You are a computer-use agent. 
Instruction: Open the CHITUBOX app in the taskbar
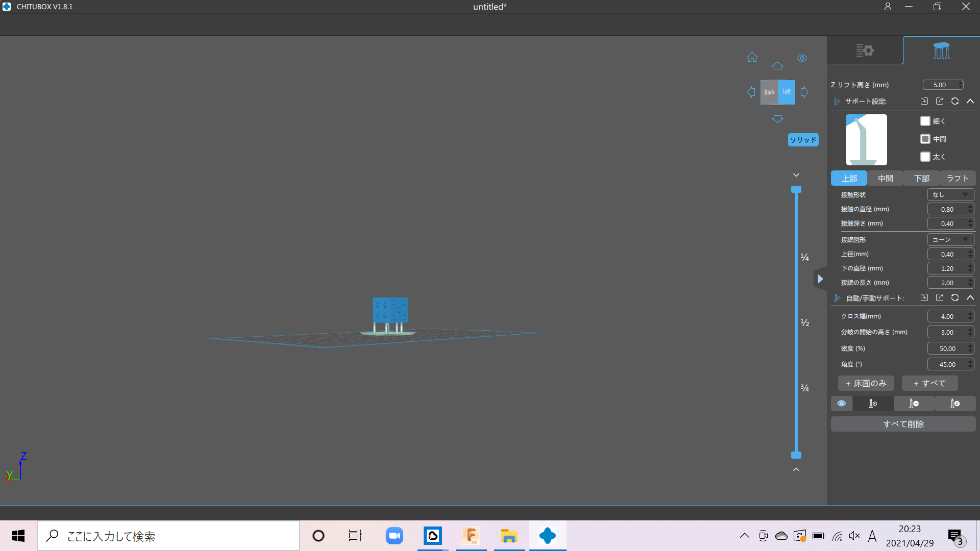click(x=547, y=536)
